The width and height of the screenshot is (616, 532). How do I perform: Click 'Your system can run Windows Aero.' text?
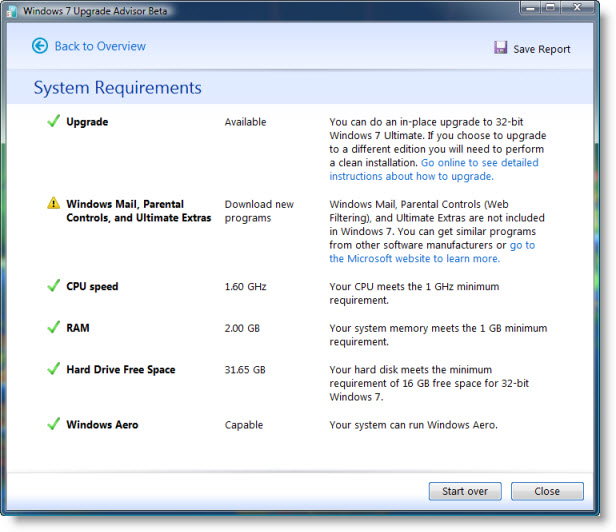click(413, 425)
